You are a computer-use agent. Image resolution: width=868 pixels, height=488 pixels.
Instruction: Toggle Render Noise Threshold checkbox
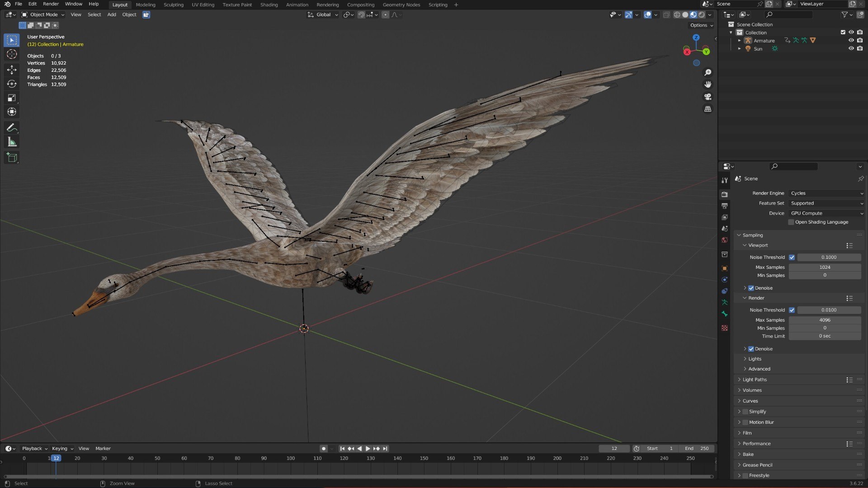pos(792,310)
